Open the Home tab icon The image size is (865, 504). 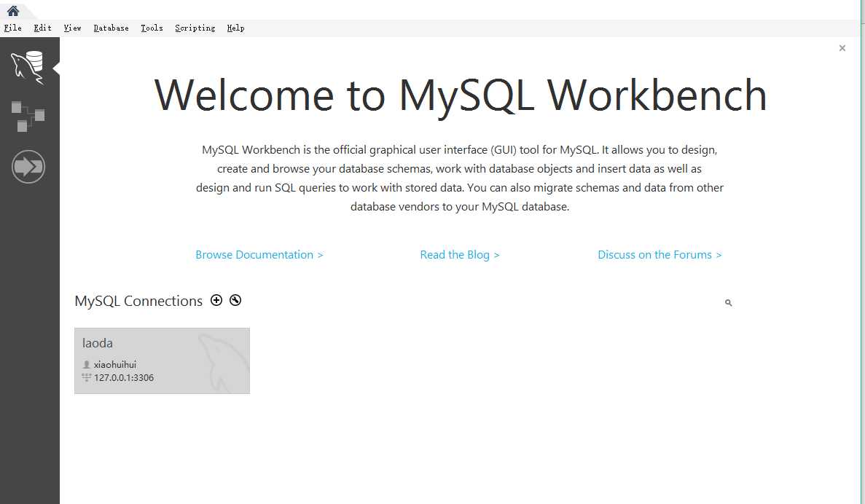[x=12, y=10]
